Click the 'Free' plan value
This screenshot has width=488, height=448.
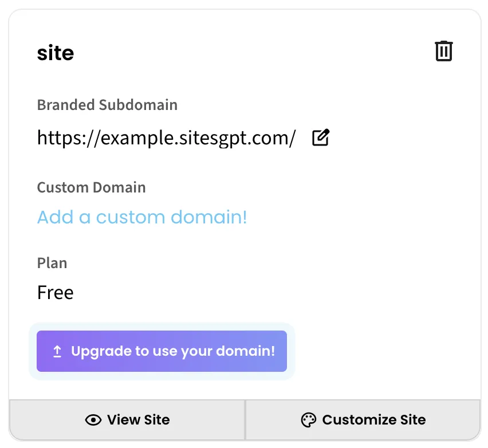pyautogui.click(x=55, y=293)
